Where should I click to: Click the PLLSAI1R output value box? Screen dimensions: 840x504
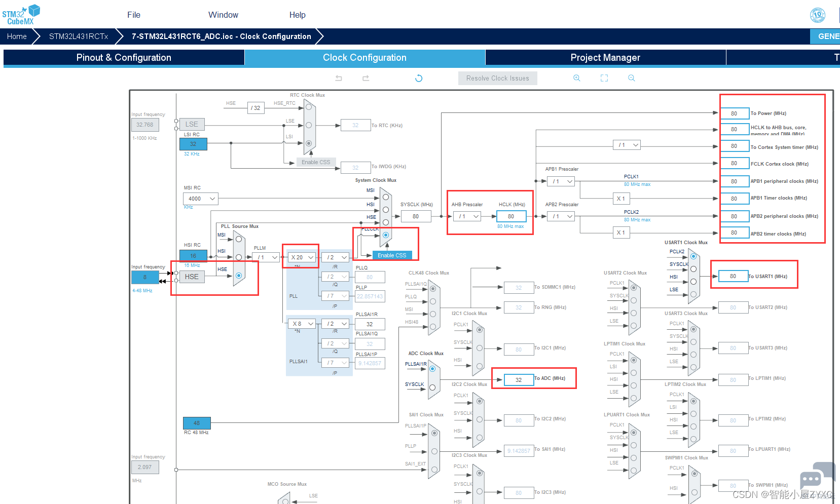coord(370,324)
